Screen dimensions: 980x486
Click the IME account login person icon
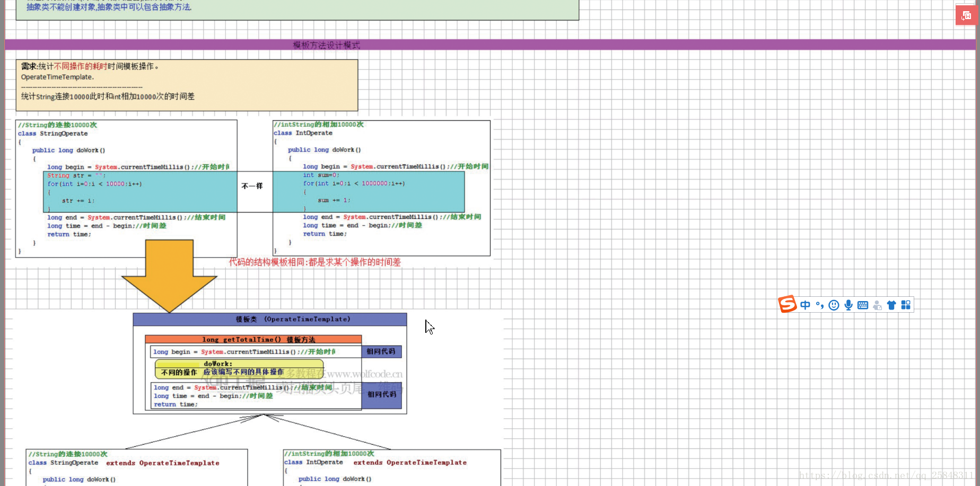[x=877, y=305]
